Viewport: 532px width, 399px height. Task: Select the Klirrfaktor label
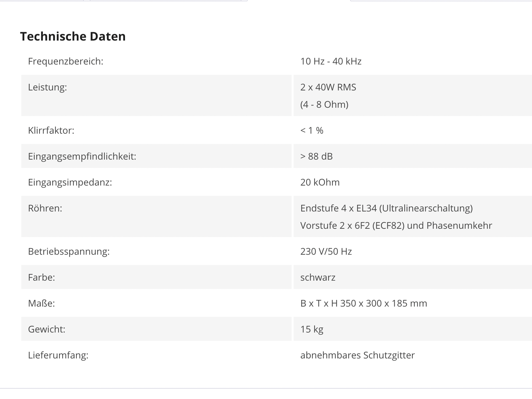[51, 131]
